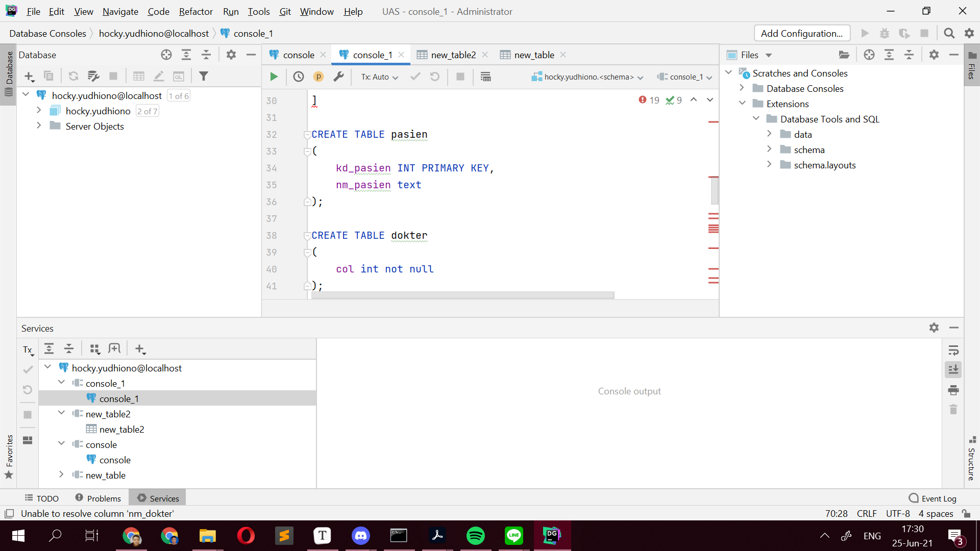Click the Add Configuration button

(x=801, y=33)
